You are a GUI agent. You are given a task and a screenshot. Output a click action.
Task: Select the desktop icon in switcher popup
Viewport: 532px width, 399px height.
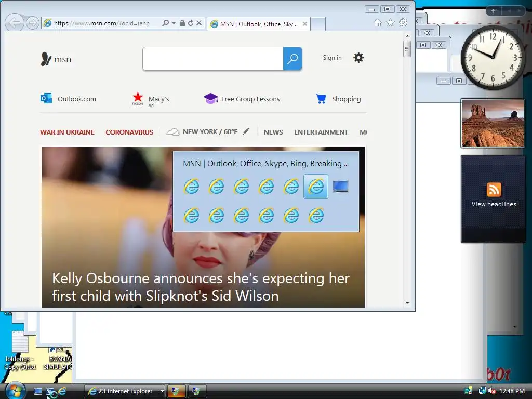pyautogui.click(x=340, y=187)
